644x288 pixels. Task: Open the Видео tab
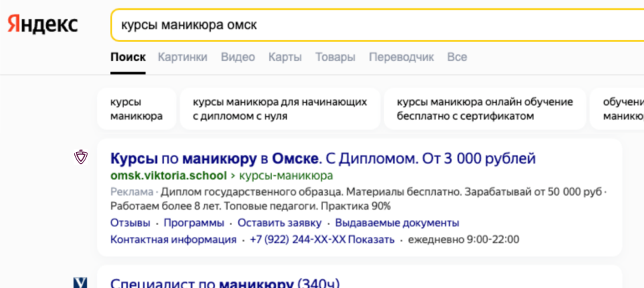(x=238, y=57)
